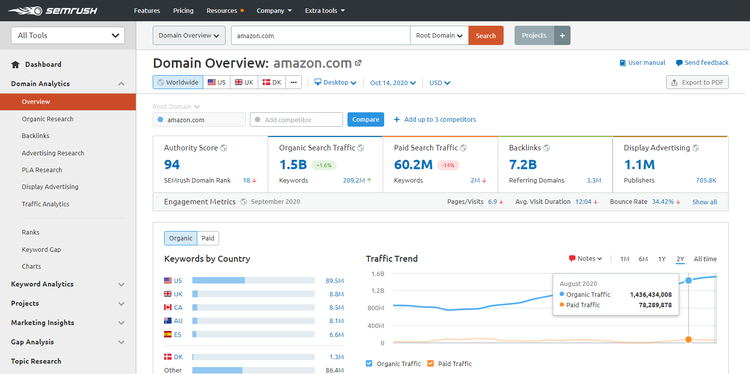Open the more countries ellipsis button
Screen dimensions: 750x374
[293, 82]
